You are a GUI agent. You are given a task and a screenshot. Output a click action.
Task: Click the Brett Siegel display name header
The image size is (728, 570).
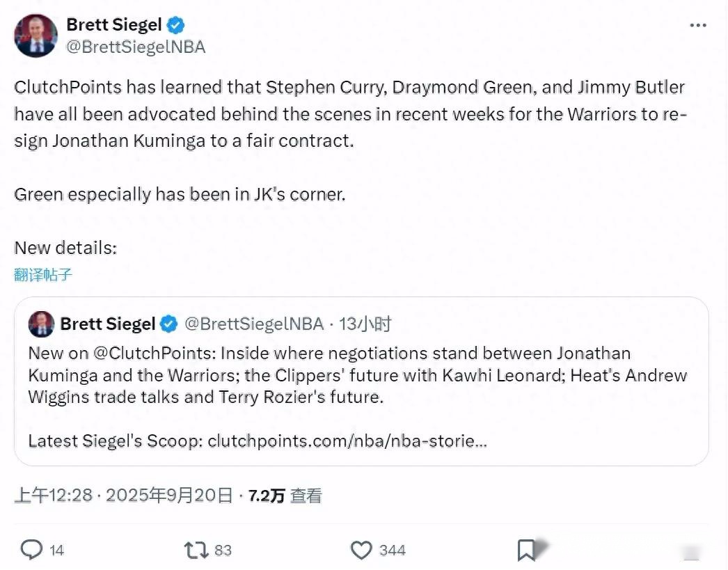tap(114, 25)
